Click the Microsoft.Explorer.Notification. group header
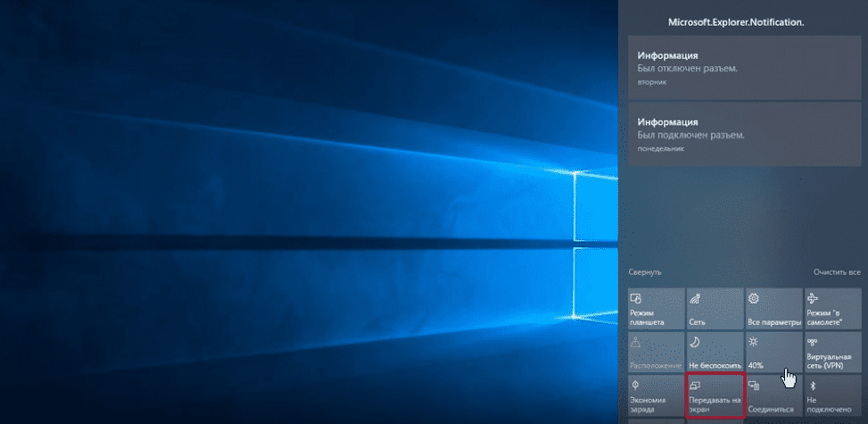This screenshot has height=424, width=868. click(x=742, y=21)
